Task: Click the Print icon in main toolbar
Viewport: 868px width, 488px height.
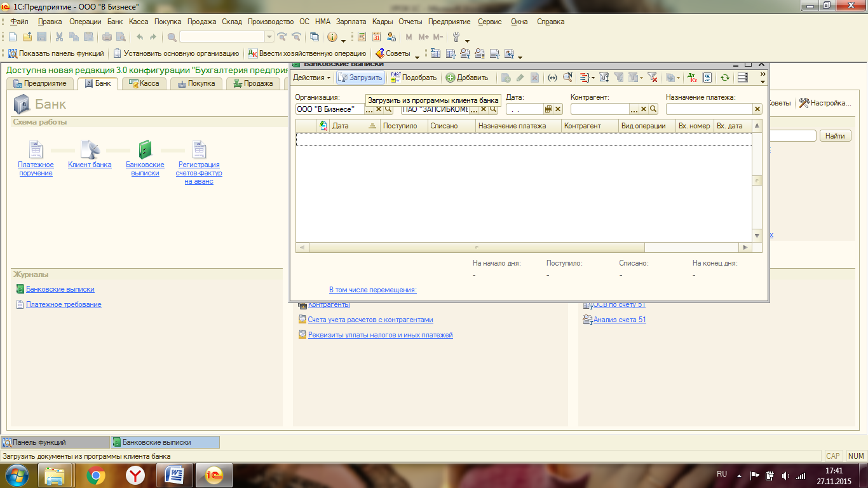Action: [107, 37]
